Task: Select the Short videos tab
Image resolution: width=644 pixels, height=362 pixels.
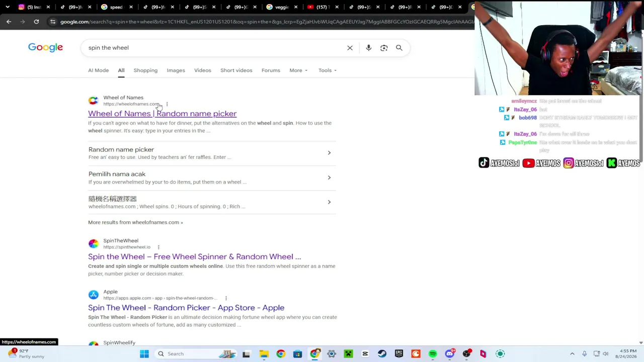Action: 236,70
